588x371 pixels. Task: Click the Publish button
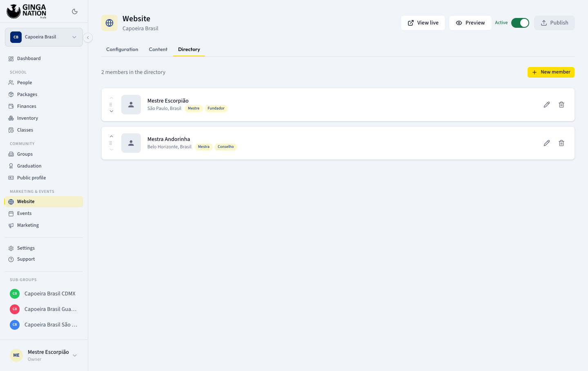tap(555, 23)
